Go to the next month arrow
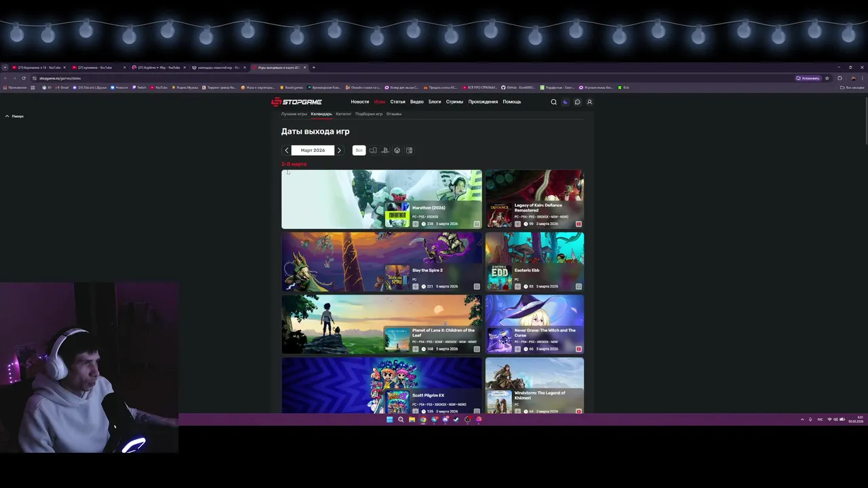The image size is (868, 488). tap(339, 150)
